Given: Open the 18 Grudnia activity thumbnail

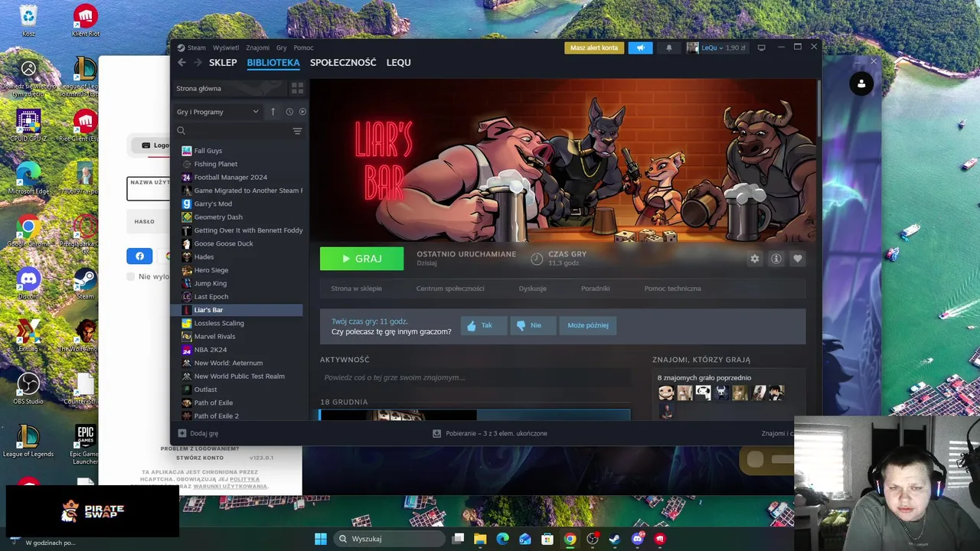Looking at the screenshot, I should [x=398, y=415].
